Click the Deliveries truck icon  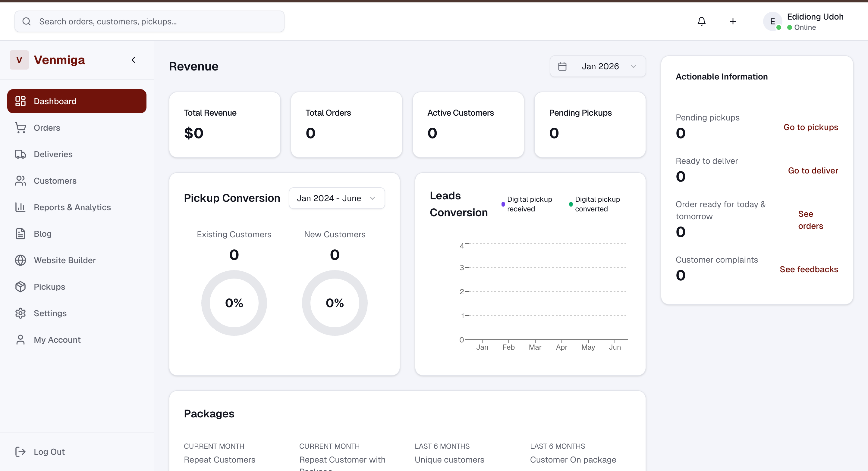tap(20, 154)
